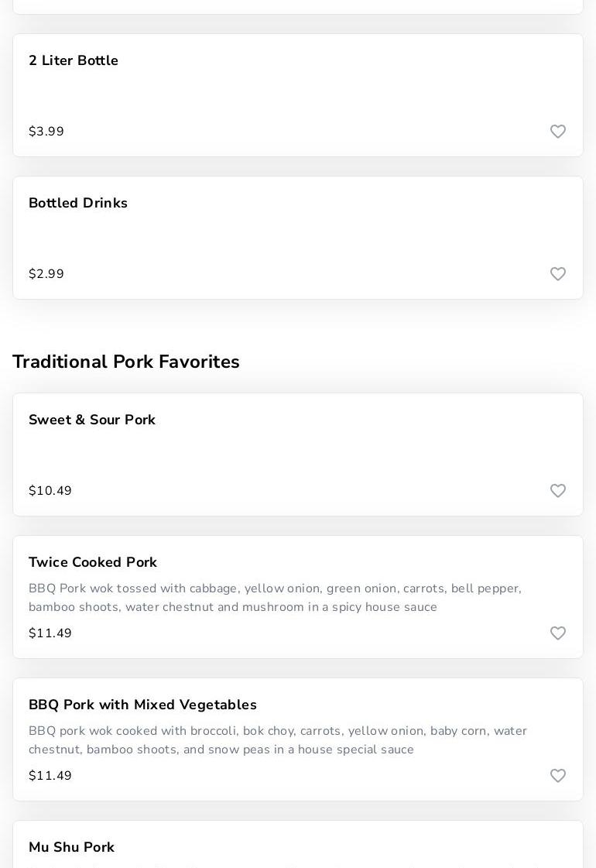Favorite the 2 Liter Bottle item

558,132
